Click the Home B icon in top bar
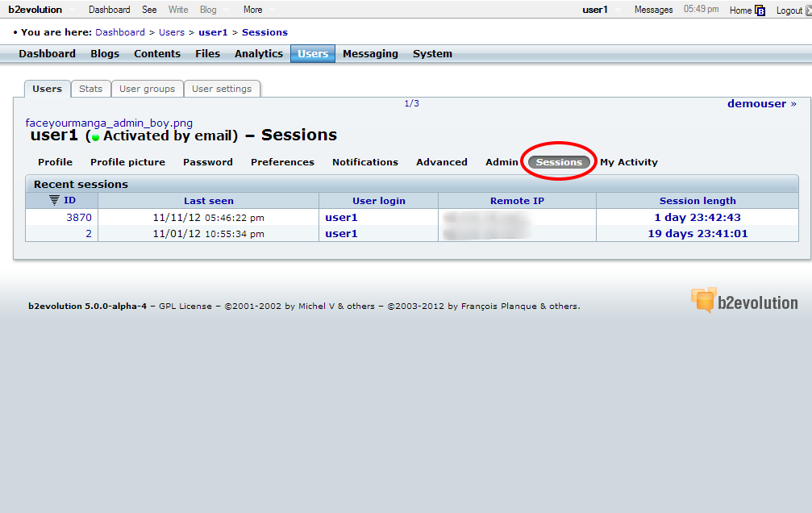812x513 pixels. pos(760,10)
